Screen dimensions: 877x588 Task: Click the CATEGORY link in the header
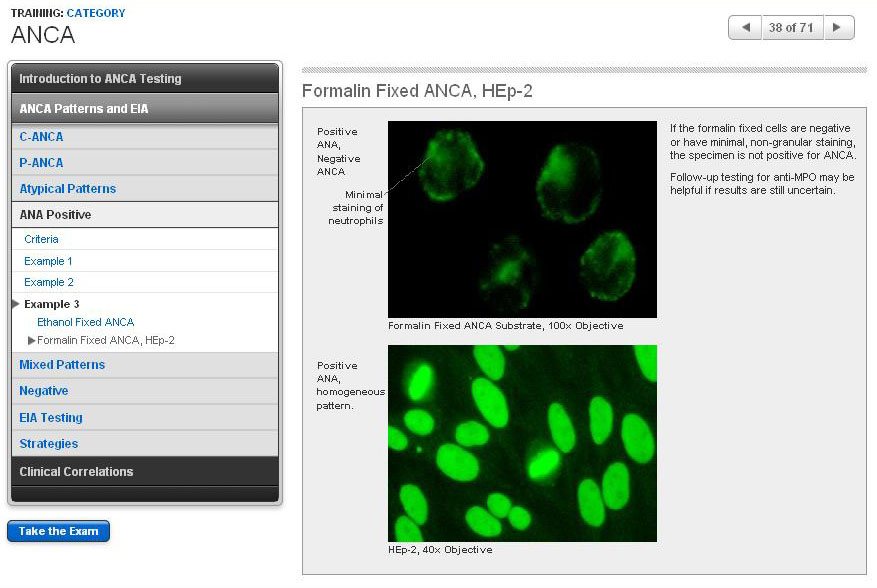(x=96, y=13)
